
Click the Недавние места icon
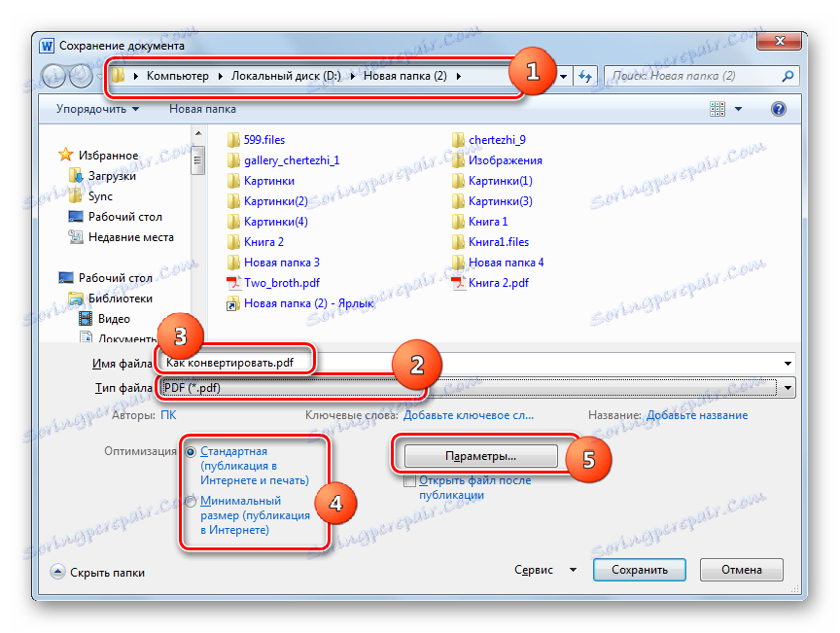76,236
